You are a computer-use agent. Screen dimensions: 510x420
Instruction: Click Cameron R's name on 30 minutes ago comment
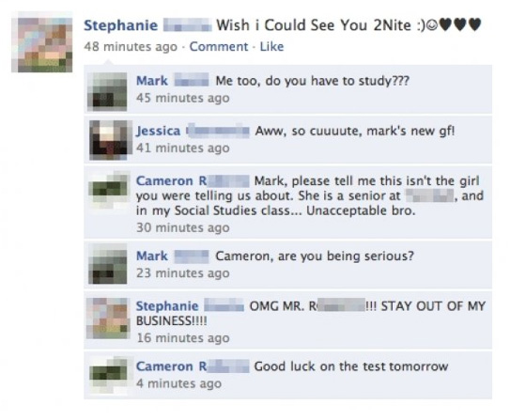(172, 180)
